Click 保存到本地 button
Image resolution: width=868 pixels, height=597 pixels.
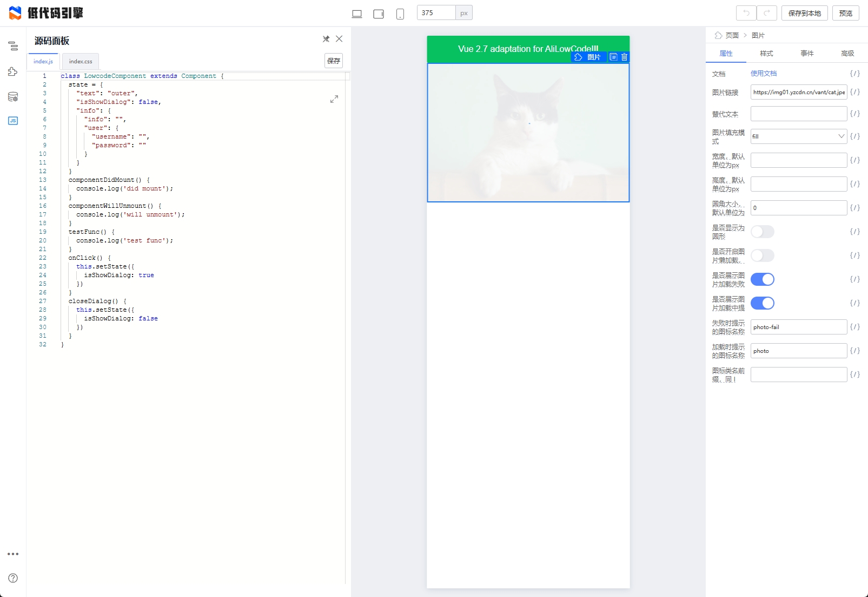(804, 13)
